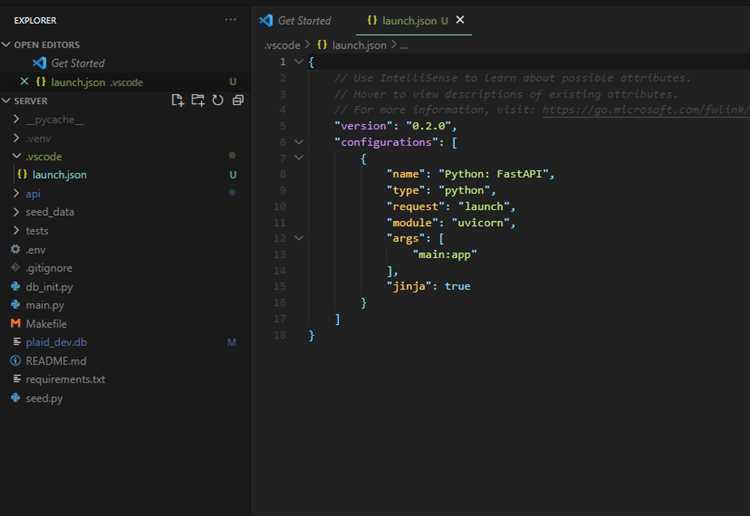Collapse all folders with the collapse icon

pyautogui.click(x=238, y=100)
